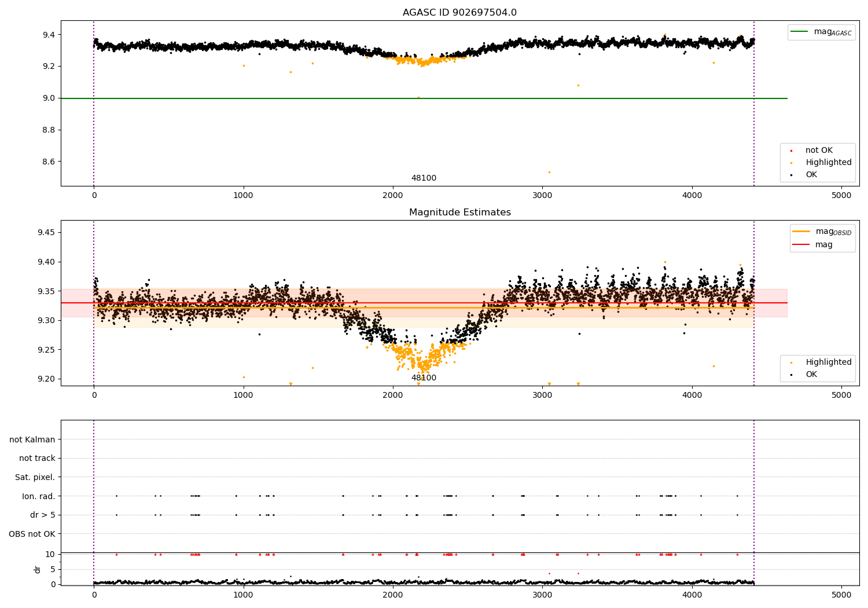Click the 9.4 y-axis tick on top plot
This screenshot has width=868, height=608.
coord(49,35)
